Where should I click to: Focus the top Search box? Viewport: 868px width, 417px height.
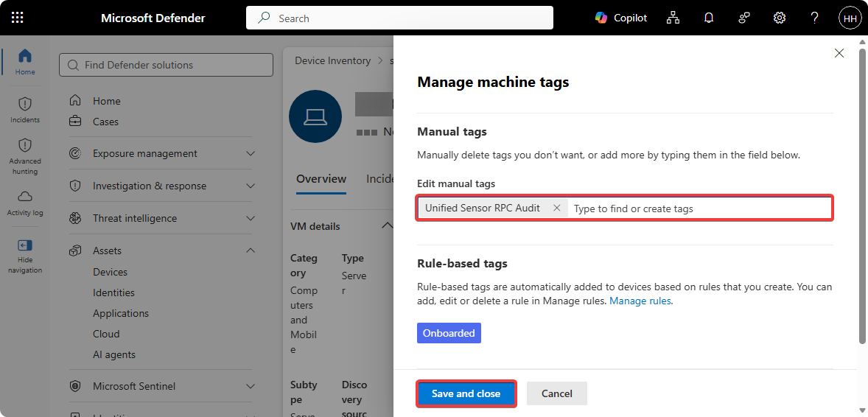[x=399, y=18]
